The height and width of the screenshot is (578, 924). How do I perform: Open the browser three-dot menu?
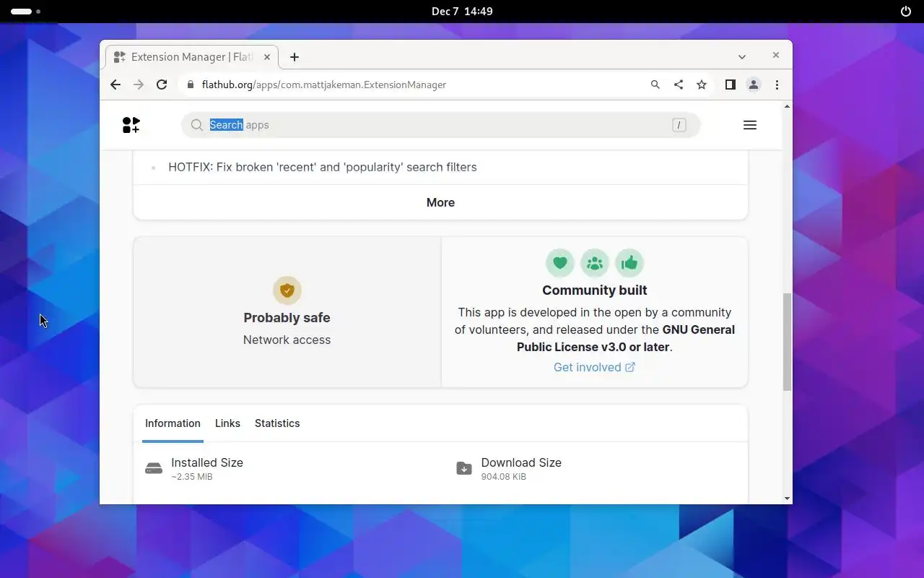[x=777, y=85]
